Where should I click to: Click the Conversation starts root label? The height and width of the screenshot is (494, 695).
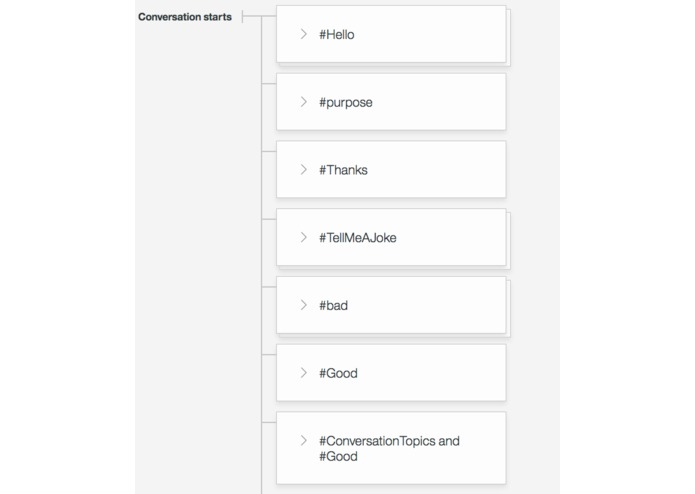[x=185, y=17]
